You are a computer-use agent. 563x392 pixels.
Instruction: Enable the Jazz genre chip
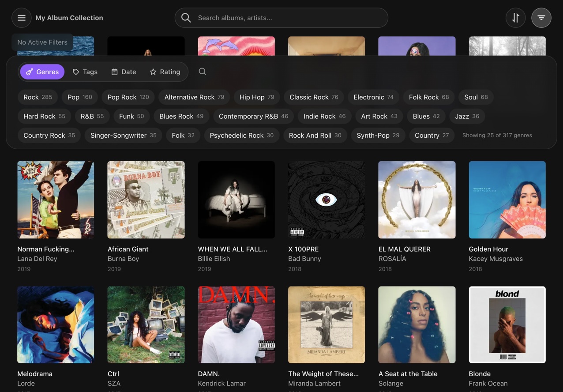coord(467,116)
